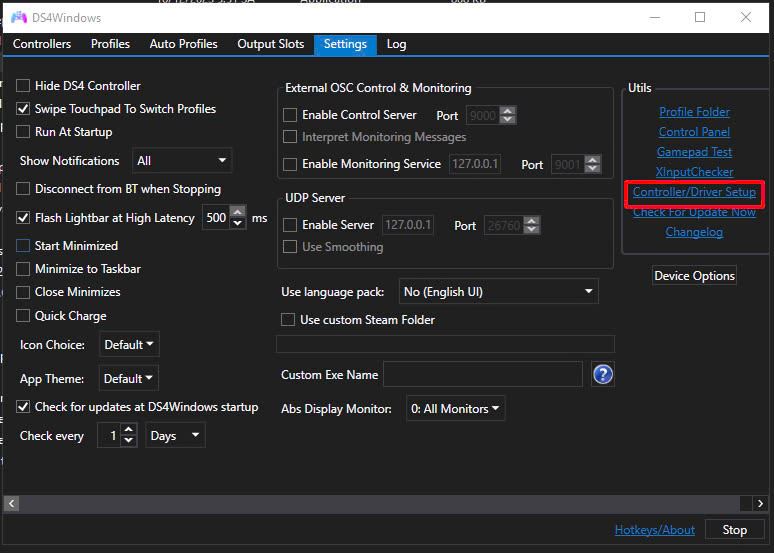Click the UDP Server 127.0.0.1 address field
The height and width of the screenshot is (553, 774).
[x=408, y=225]
